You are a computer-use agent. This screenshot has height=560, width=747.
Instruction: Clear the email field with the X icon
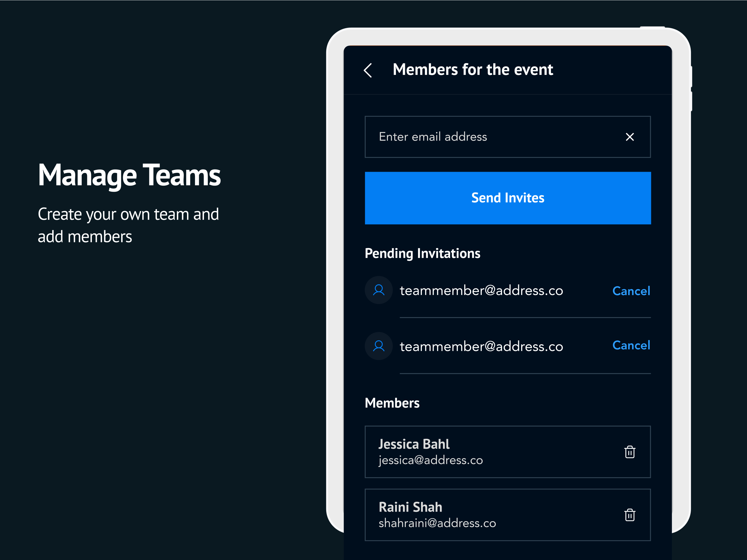point(629,137)
